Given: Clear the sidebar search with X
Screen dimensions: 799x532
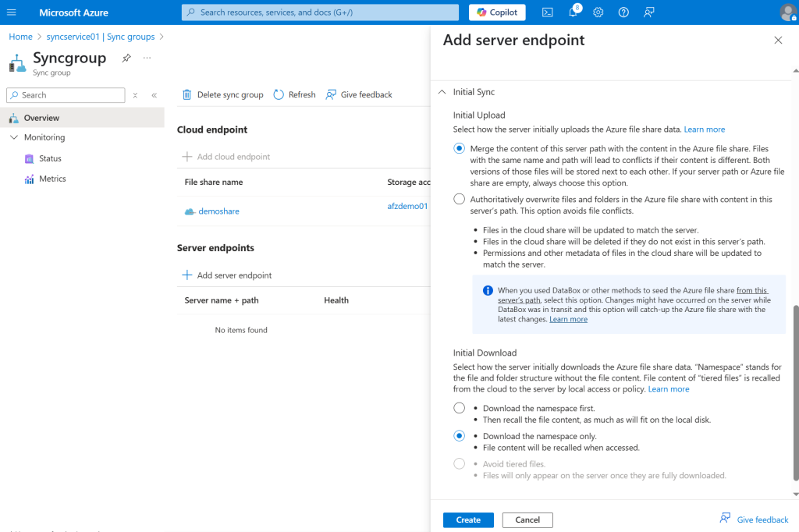Looking at the screenshot, I should (x=135, y=95).
